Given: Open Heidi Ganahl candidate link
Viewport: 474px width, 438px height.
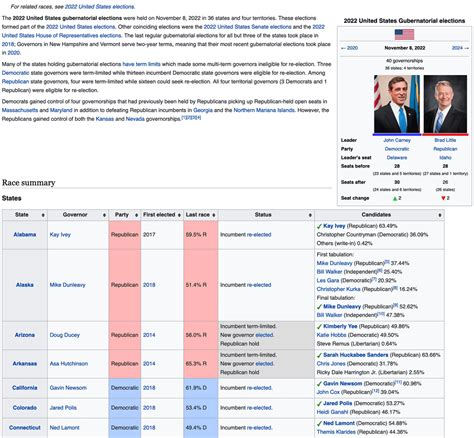Looking at the screenshot, I should [x=332, y=412].
